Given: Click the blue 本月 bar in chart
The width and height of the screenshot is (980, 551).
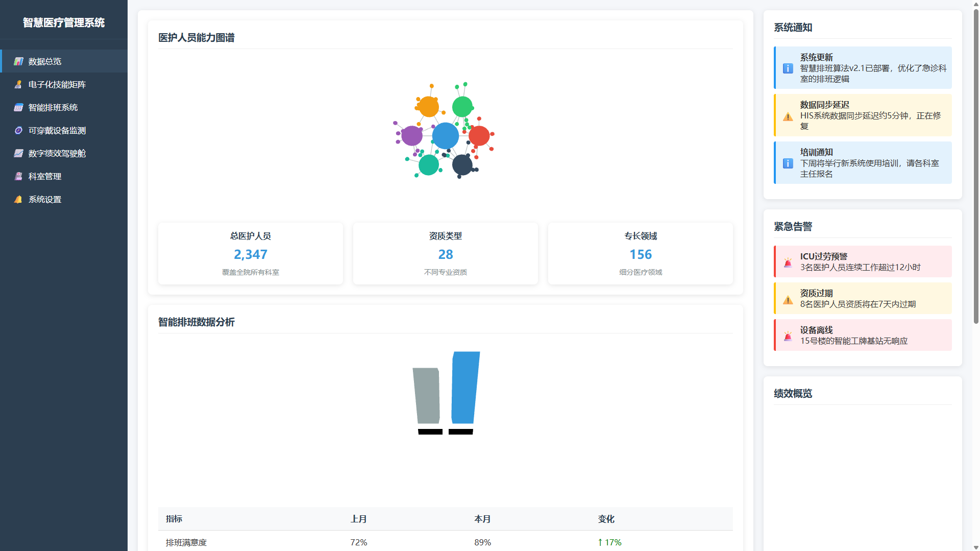Looking at the screenshot, I should tap(465, 388).
